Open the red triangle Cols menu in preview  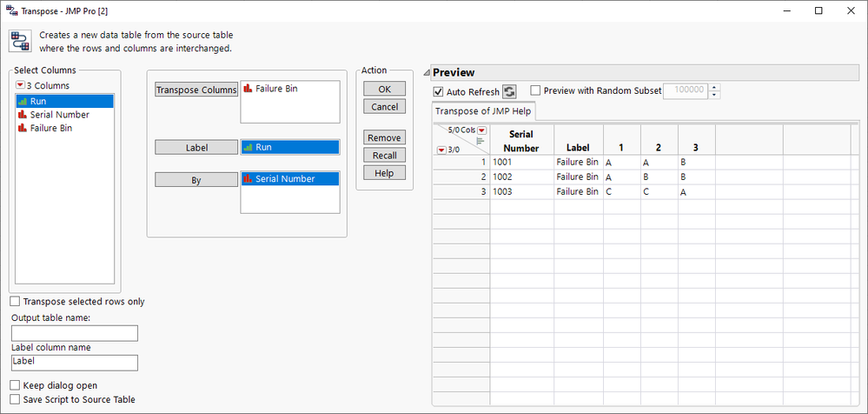pos(481,130)
